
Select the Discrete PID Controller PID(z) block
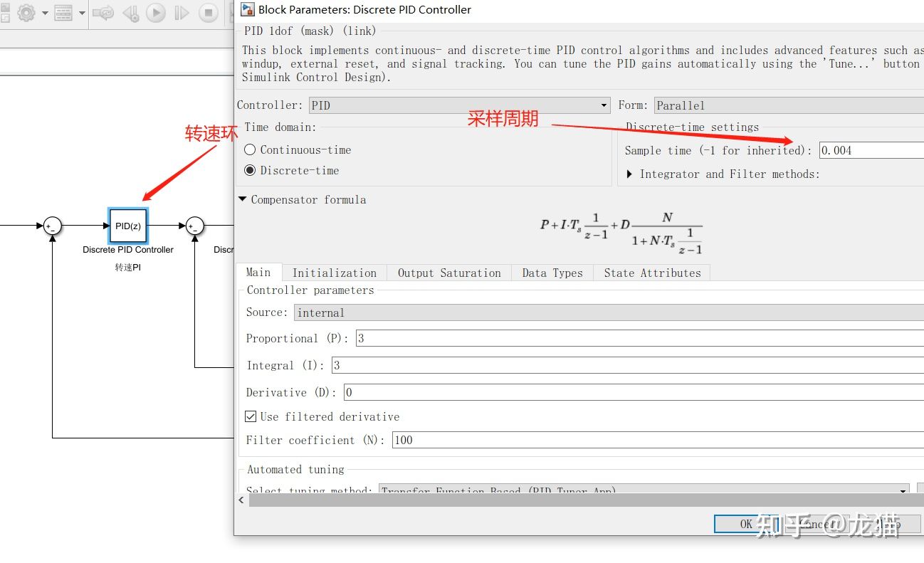click(x=128, y=226)
